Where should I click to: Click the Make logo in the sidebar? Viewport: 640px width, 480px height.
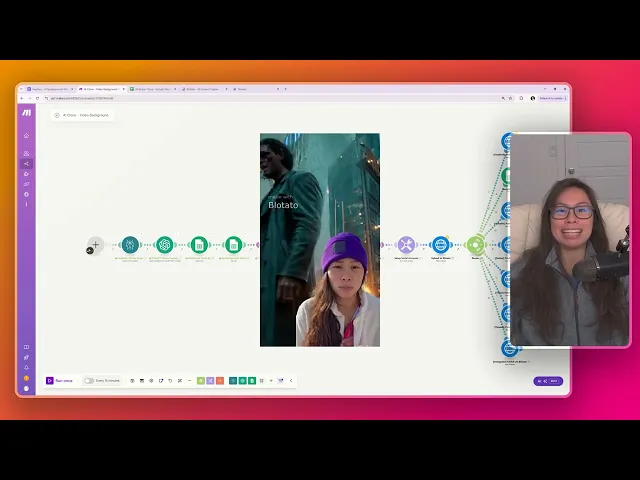tap(27, 113)
